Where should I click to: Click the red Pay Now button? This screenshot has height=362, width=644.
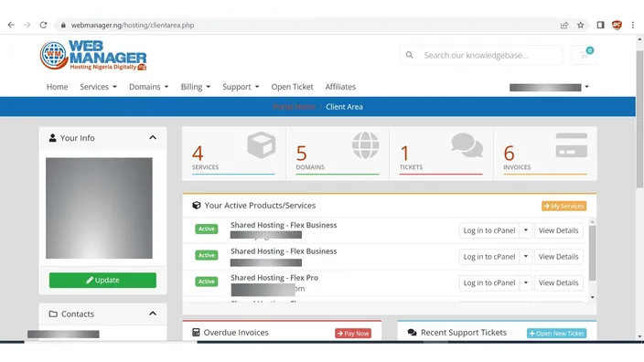click(353, 334)
